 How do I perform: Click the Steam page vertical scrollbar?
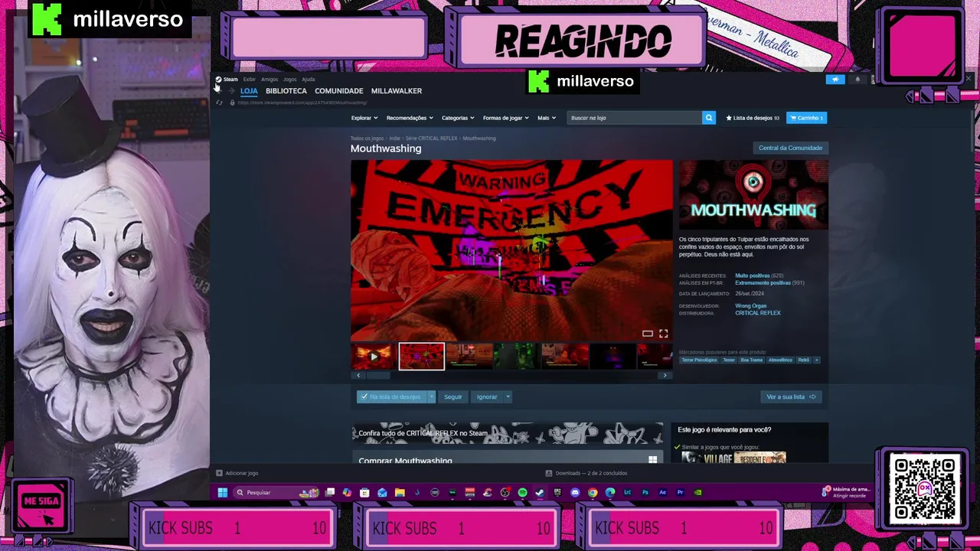pyautogui.click(x=972, y=130)
